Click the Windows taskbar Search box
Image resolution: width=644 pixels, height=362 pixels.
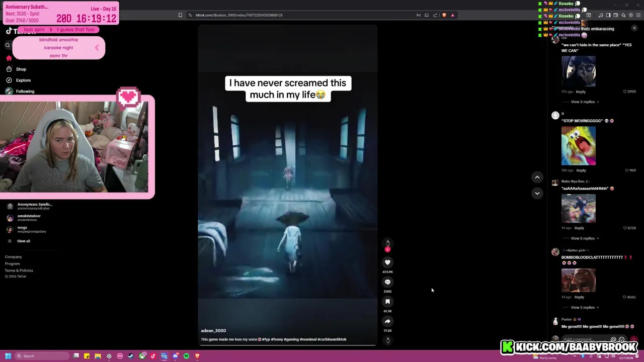coord(42,356)
